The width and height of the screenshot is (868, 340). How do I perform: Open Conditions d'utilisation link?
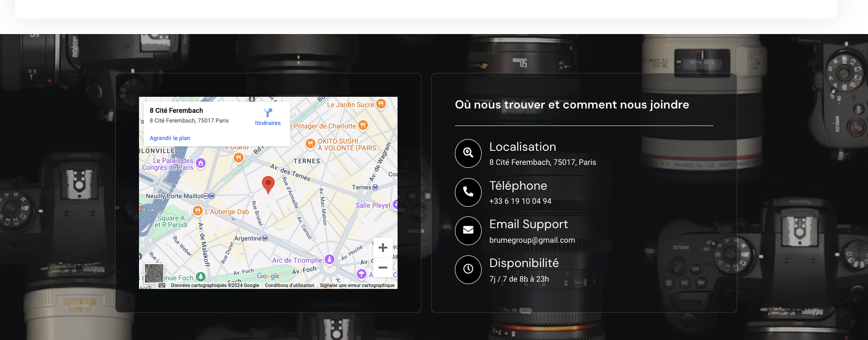click(x=289, y=286)
